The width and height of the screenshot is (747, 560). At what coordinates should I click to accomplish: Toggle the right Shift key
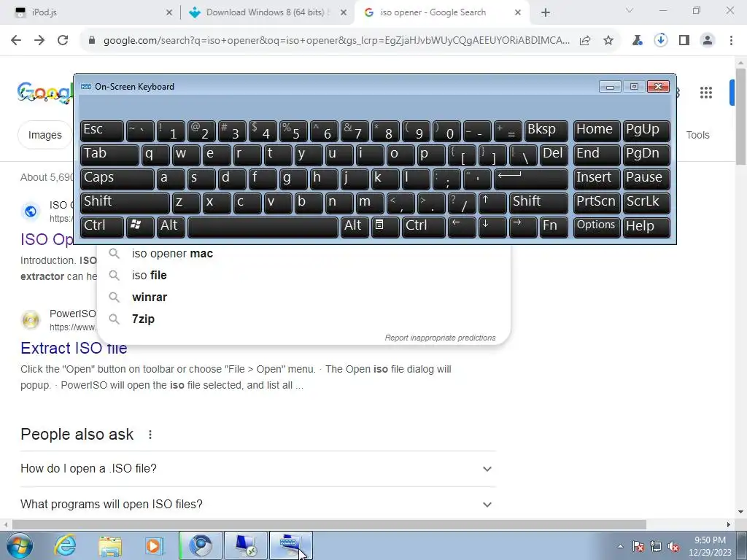pyautogui.click(x=538, y=203)
